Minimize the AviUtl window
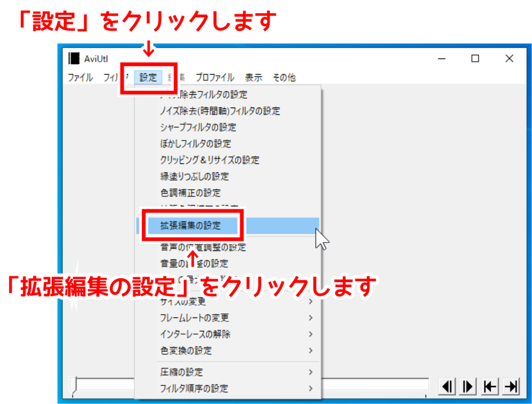This screenshot has height=404, width=532. (x=442, y=59)
